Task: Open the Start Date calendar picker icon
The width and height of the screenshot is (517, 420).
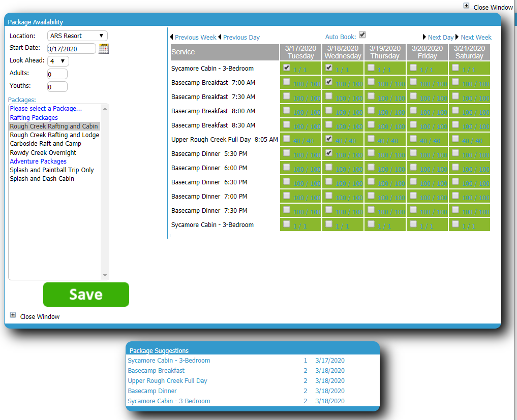Action: (104, 48)
